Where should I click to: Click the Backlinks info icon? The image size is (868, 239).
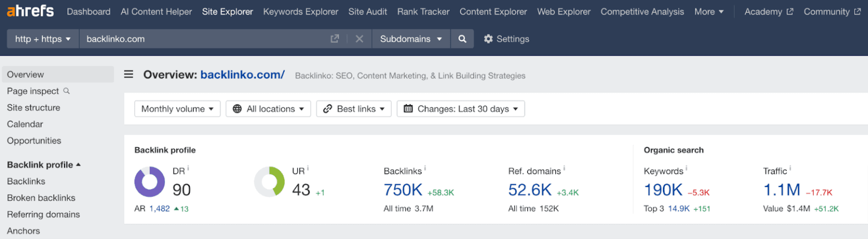tap(425, 168)
